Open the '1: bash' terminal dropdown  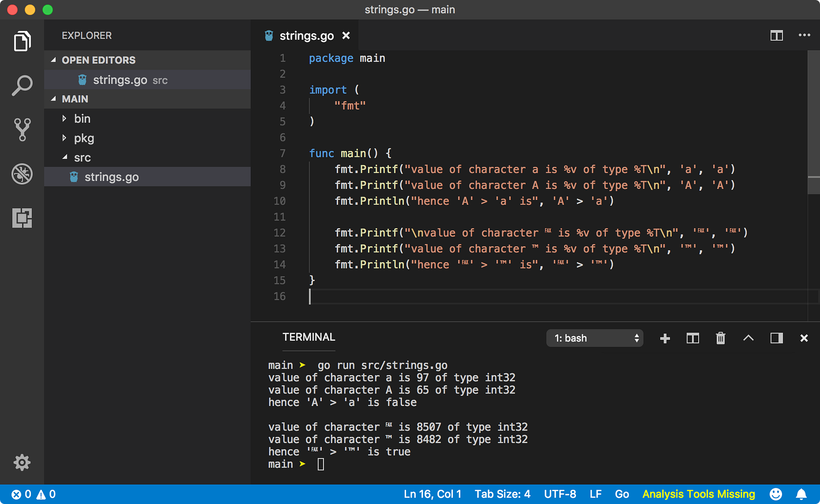595,338
